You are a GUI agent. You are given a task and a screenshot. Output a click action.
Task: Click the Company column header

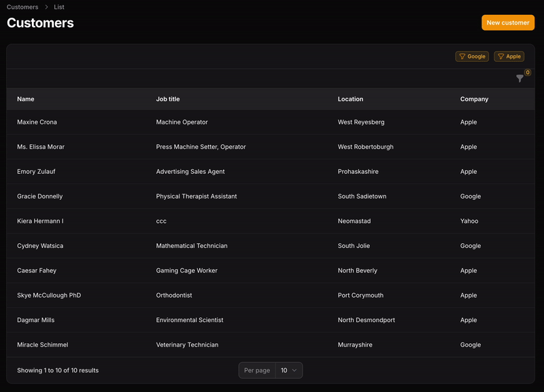click(474, 99)
